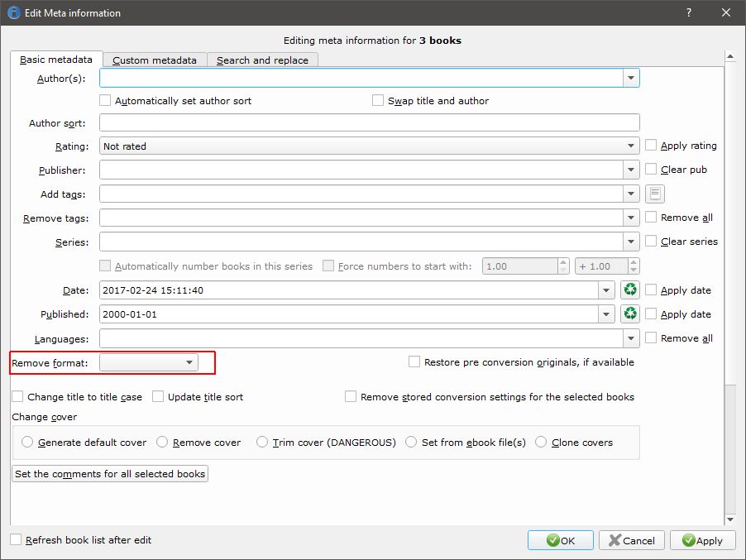This screenshot has height=560, width=746.
Task: Open the Rating dropdown showing Not rated
Action: 369,146
